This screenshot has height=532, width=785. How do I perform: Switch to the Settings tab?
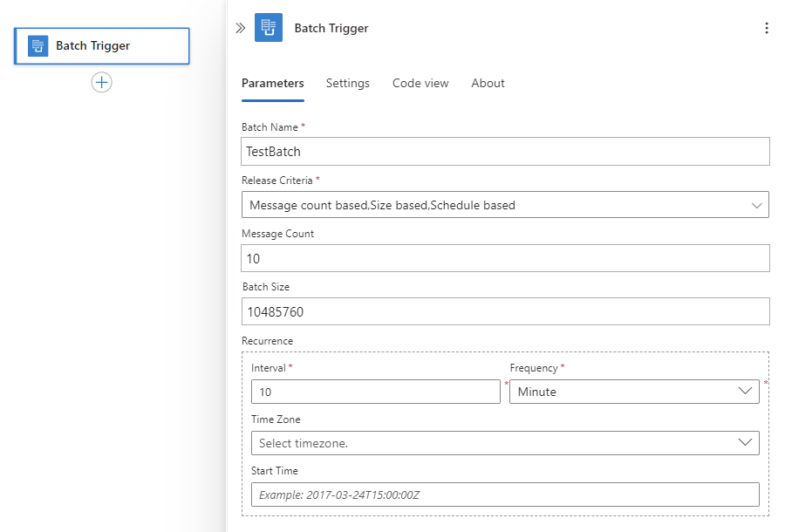click(348, 83)
